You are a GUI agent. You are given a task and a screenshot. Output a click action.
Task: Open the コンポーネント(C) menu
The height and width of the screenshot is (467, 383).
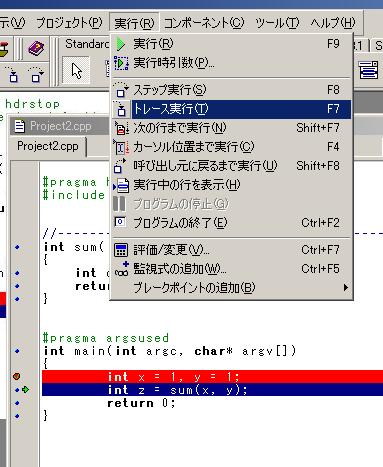tap(204, 23)
